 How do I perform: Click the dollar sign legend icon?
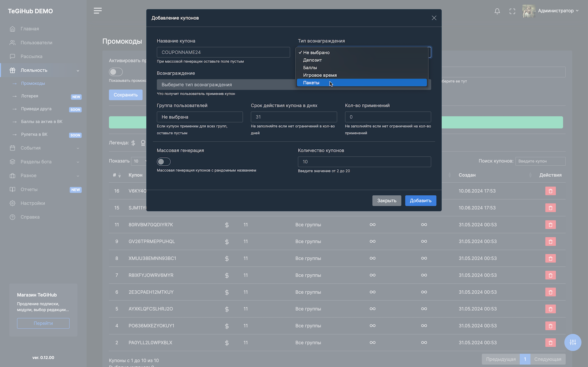[x=133, y=143]
